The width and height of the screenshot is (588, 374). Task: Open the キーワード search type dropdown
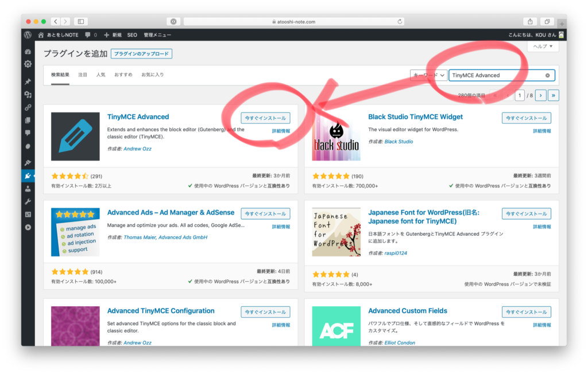428,75
